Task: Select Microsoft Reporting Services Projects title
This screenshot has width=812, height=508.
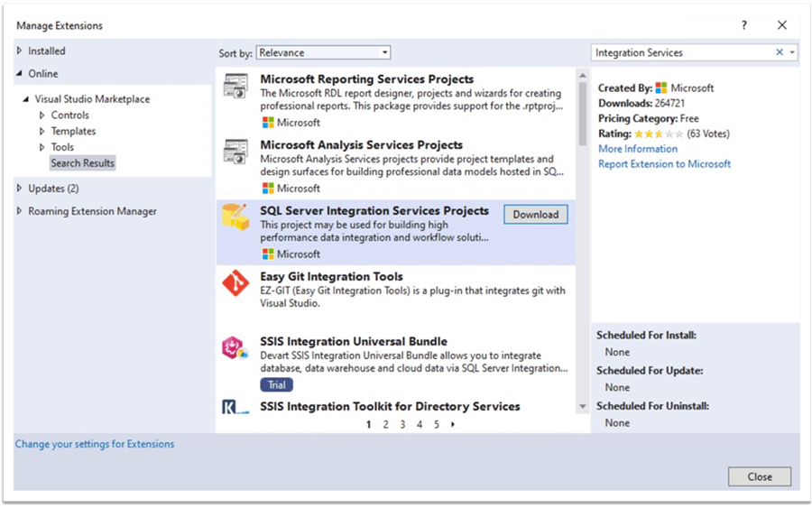Action: 366,79
